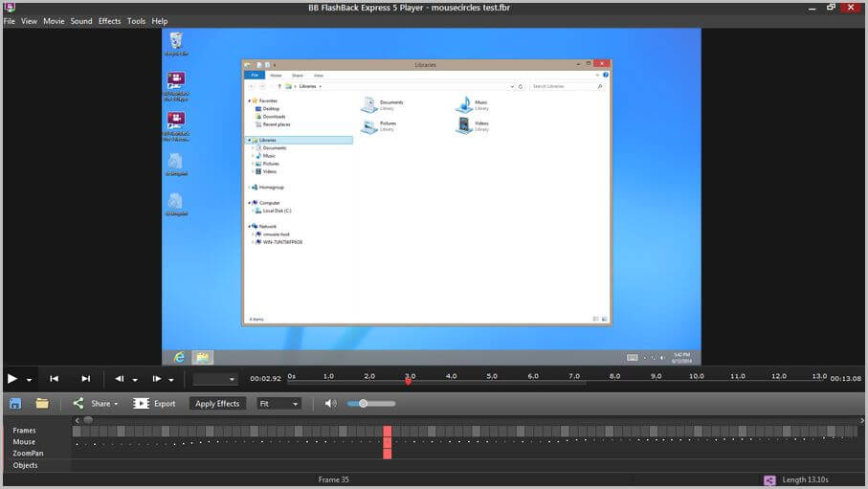Step forward one frame
This screenshot has width=868, height=489.
coord(157,379)
